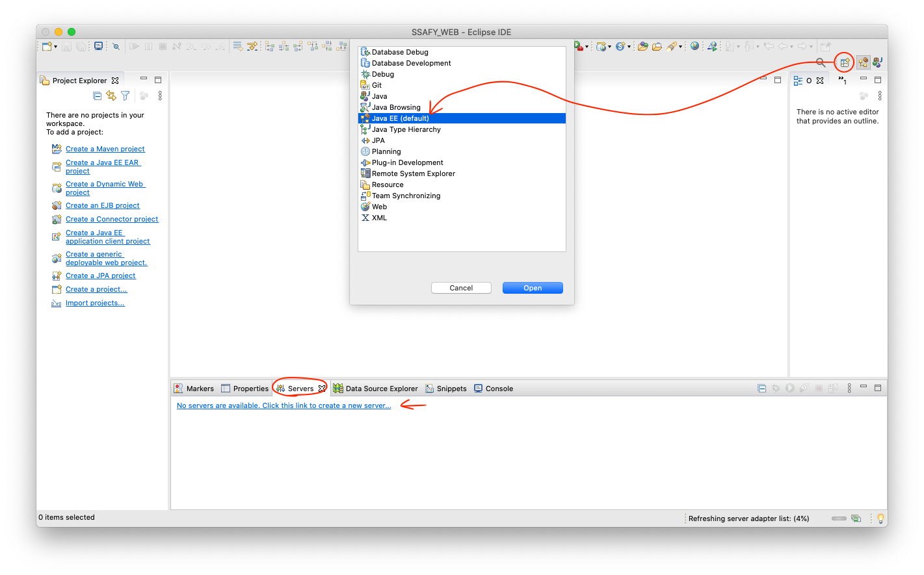Switch to the Java EE perspective icon
The width and height of the screenshot is (924, 575).
click(x=863, y=62)
